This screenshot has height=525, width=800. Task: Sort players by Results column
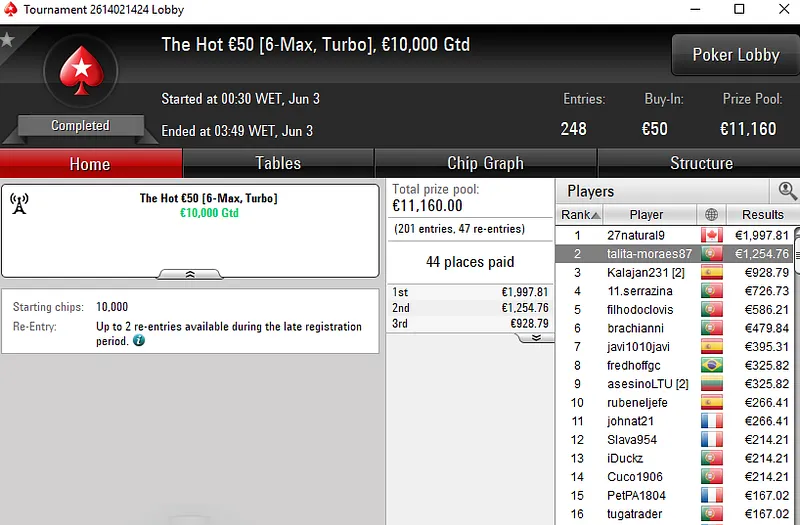click(762, 214)
